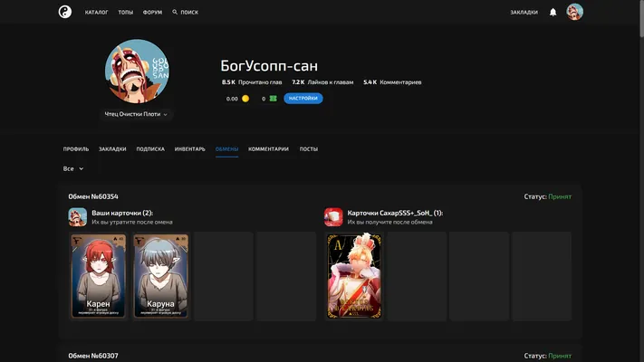644x362 pixels.
Task: Click the Обмен №60354 heading
Action: pos(93,196)
